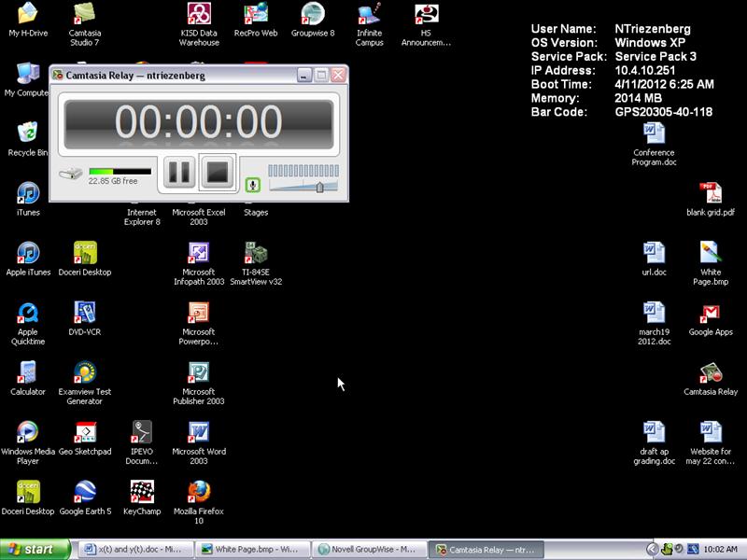Close the Camtasia Relay window

click(x=338, y=76)
